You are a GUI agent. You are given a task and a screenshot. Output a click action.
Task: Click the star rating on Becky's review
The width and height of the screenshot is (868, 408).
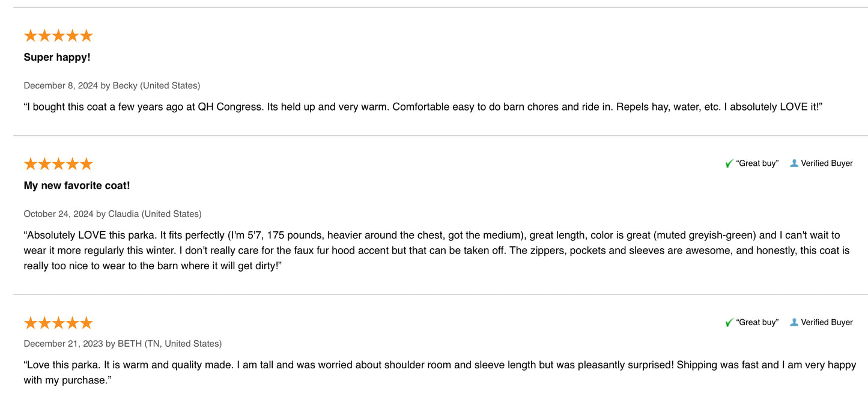pos(58,35)
